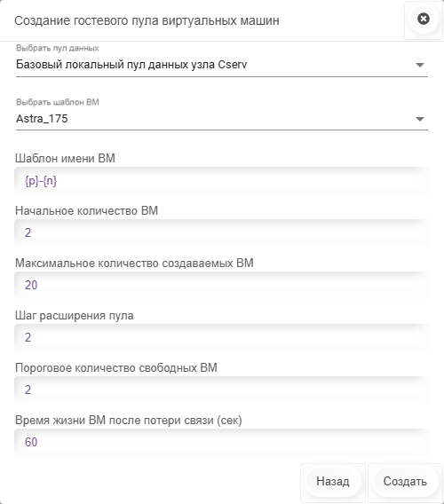Image resolution: width=444 pixels, height=504 pixels.
Task: Open the Astra_175 template selector
Action: (x=222, y=119)
